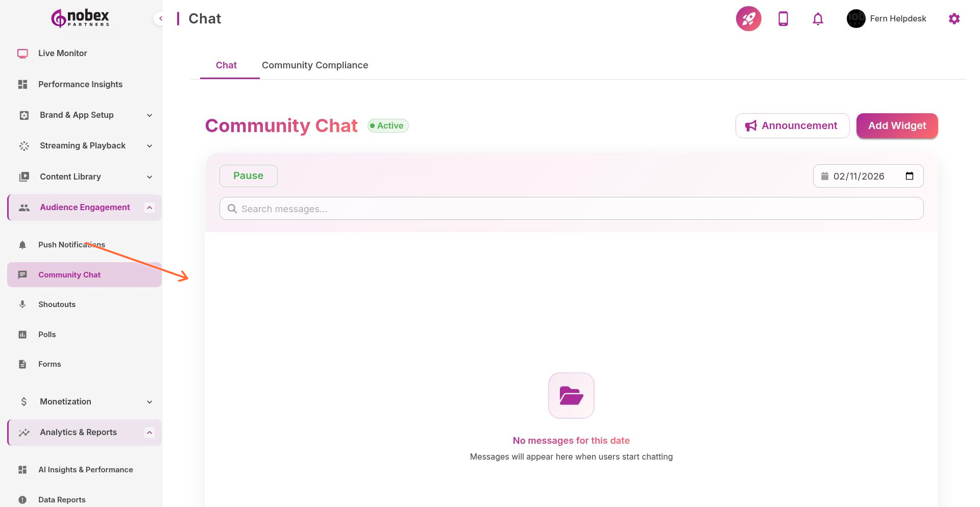This screenshot has width=980, height=507.
Task: Pause the Community Chat
Action: coord(248,175)
